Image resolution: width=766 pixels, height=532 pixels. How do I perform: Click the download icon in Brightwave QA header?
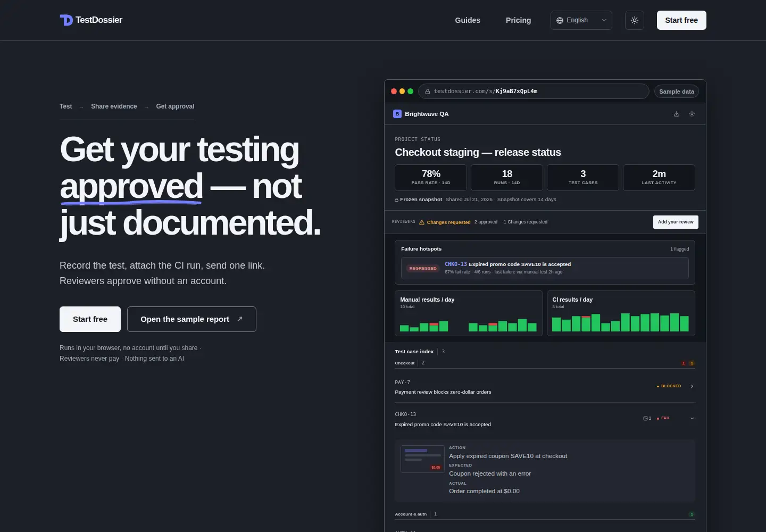tap(677, 114)
